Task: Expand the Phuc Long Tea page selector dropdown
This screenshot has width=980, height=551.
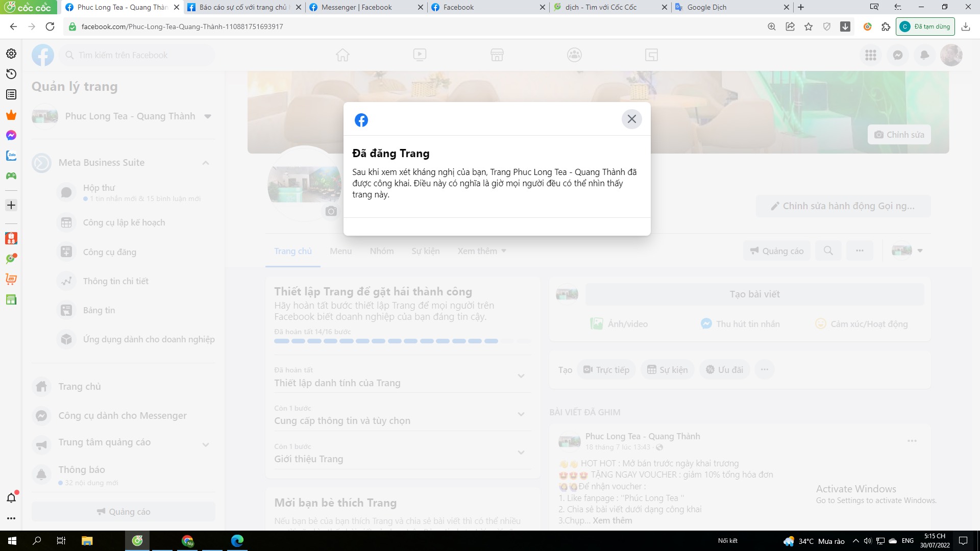Action: pyautogui.click(x=208, y=116)
